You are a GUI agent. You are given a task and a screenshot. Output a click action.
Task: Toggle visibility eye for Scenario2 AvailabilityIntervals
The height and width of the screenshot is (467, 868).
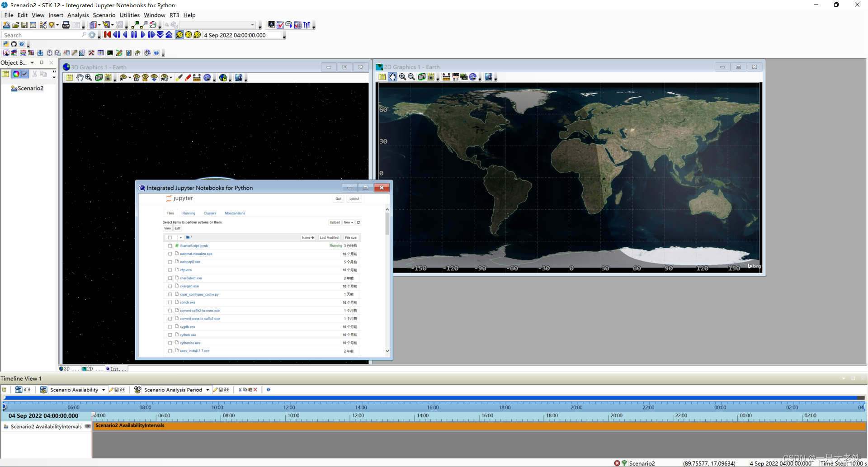coord(88,426)
